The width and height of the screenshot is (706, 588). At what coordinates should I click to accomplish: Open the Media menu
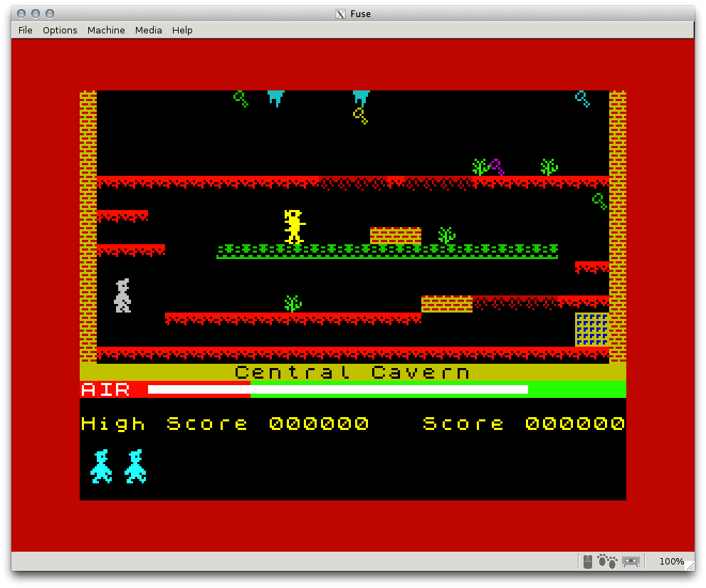(x=149, y=31)
